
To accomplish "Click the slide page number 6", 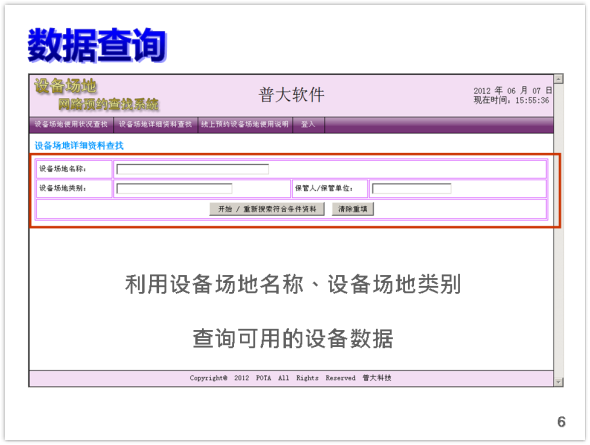I will 561,422.
